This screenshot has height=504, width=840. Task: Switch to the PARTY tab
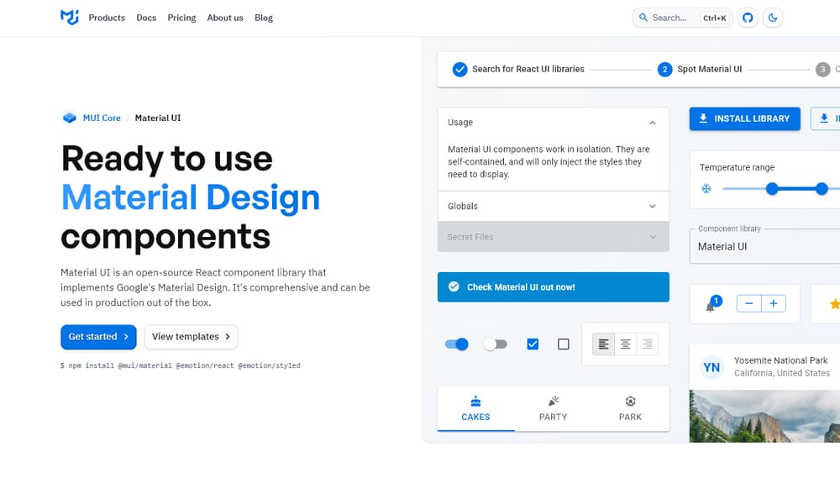click(x=553, y=409)
